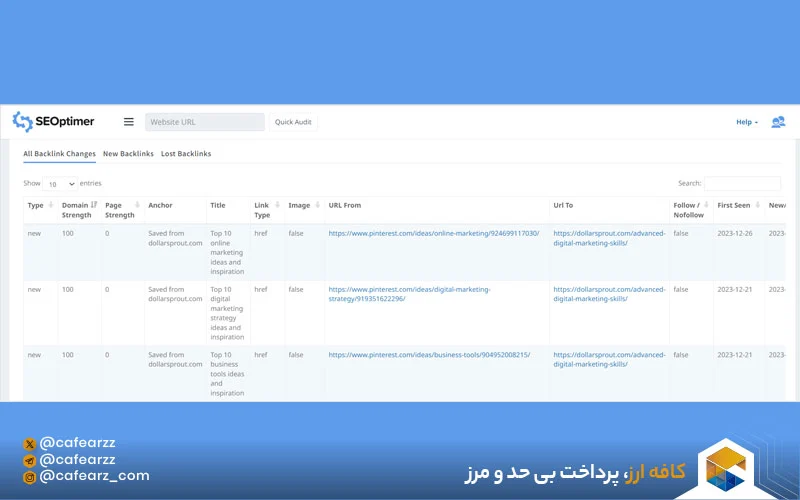Open the pinterest online-marketing URL link
Screen dimensions: 800x500
434,233
